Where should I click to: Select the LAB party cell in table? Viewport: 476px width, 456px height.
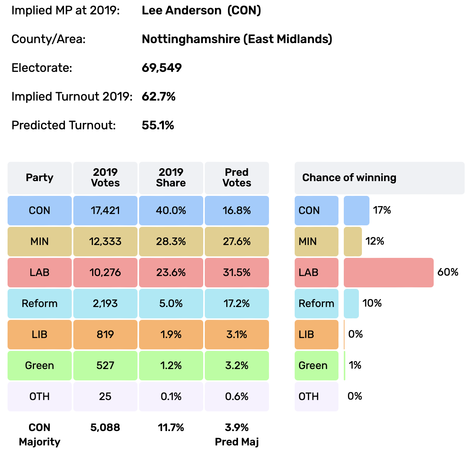[x=40, y=273]
